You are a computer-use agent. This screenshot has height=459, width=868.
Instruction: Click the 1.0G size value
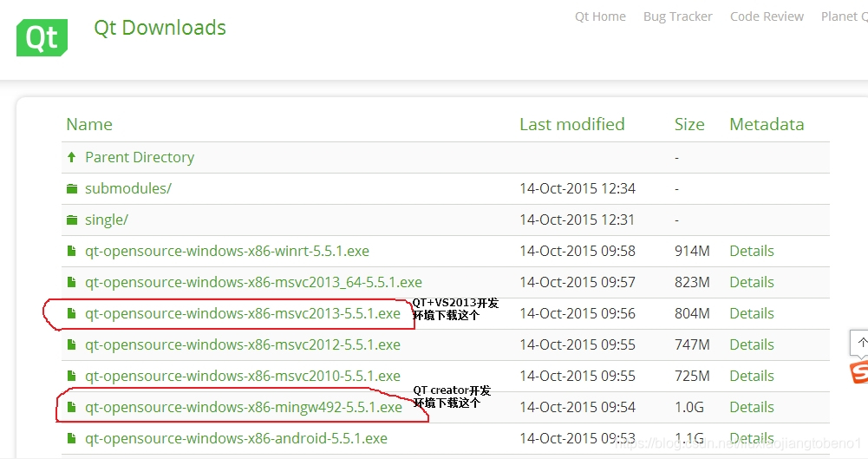[x=689, y=407]
